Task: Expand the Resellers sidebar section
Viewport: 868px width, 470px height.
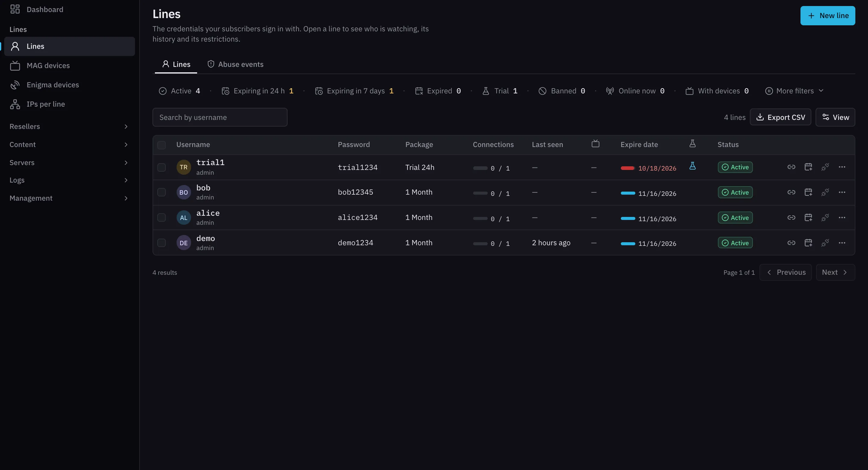Action: (69, 127)
